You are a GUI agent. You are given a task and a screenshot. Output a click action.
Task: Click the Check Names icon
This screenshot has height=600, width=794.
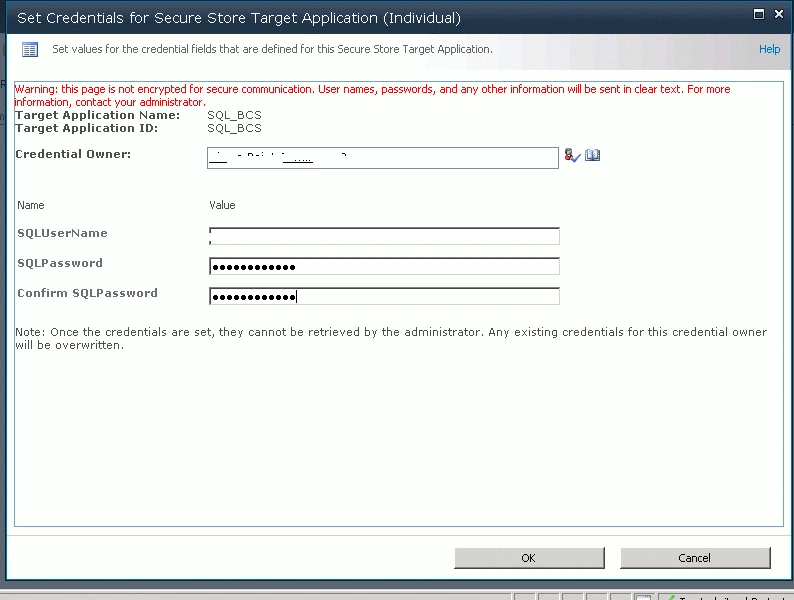pos(572,155)
